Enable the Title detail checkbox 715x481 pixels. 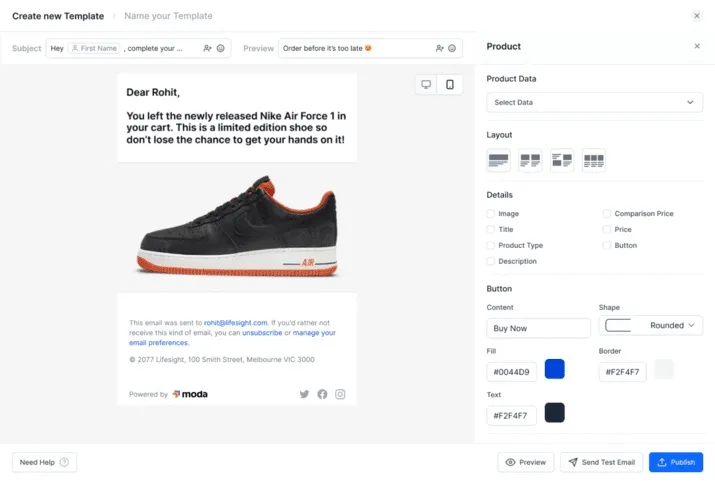(491, 229)
